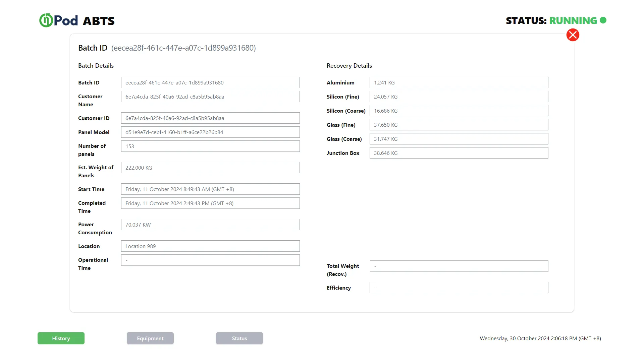The width and height of the screenshot is (644, 362).
Task: Select the Glass (Fine) field
Action: coord(459,125)
